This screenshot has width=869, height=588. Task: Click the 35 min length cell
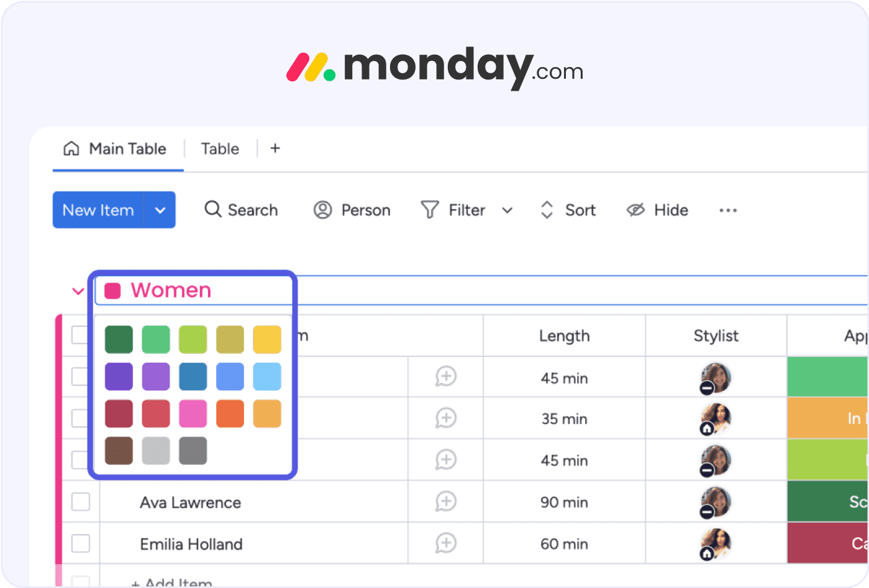click(564, 419)
